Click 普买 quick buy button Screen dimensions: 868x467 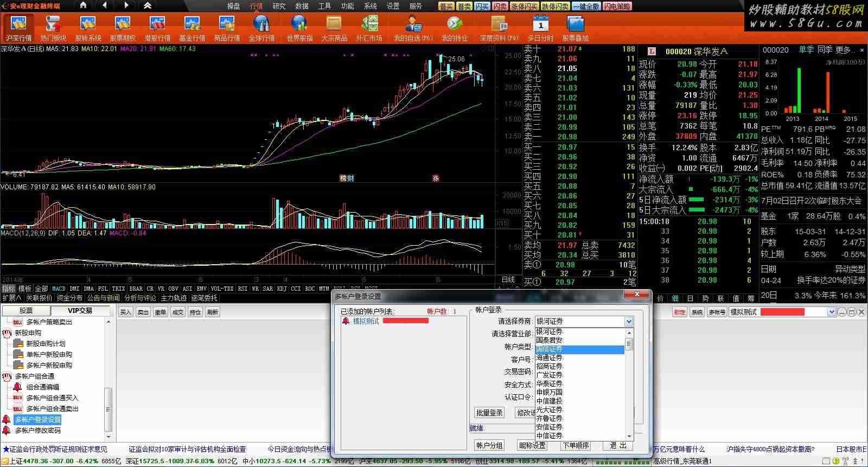point(446,7)
